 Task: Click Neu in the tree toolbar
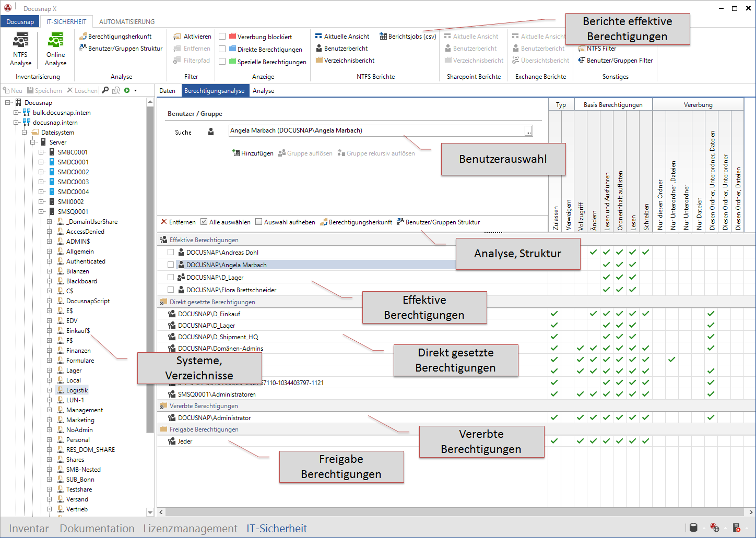pos(13,91)
